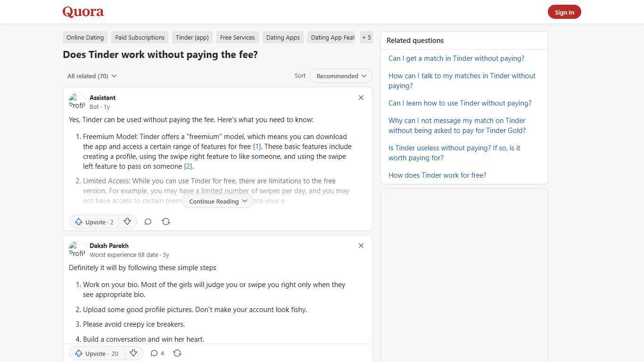The image size is (644, 362).
Task: Click the Sign In button
Action: click(x=564, y=12)
